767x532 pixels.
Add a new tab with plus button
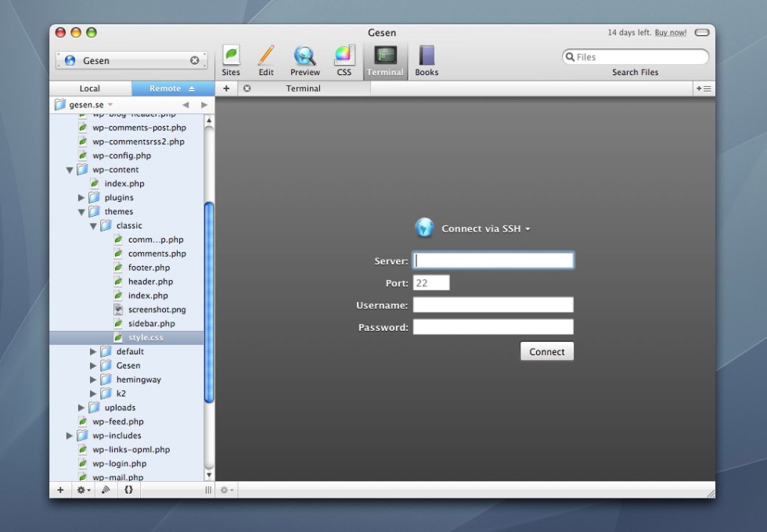coord(226,88)
